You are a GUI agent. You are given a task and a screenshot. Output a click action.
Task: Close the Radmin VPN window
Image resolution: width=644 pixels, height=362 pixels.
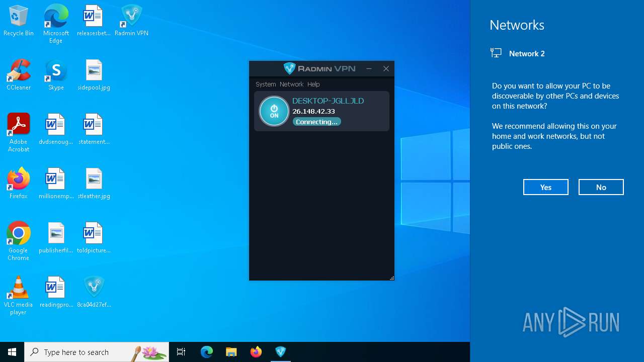click(x=386, y=68)
